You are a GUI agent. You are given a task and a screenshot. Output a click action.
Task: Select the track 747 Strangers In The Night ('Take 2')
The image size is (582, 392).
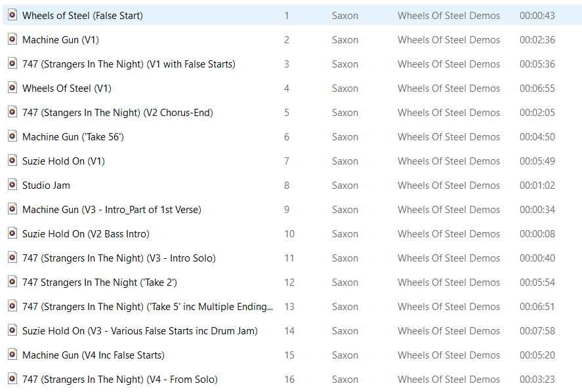click(99, 283)
